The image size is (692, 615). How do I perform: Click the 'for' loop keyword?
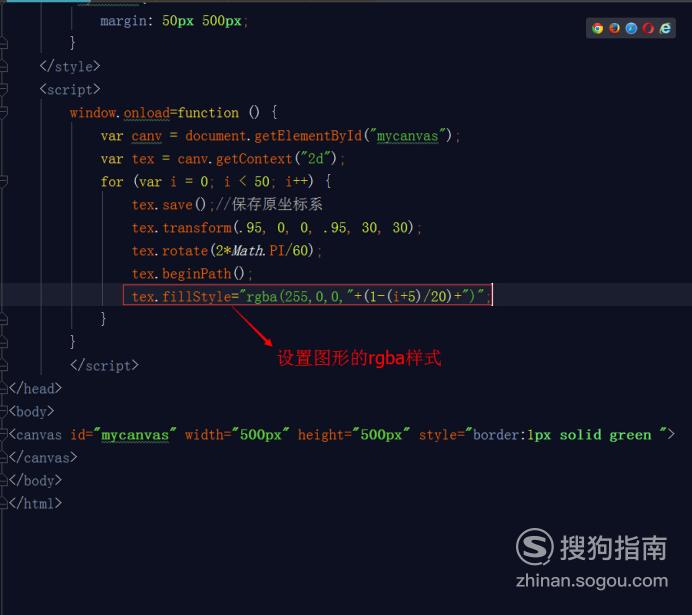(112, 182)
